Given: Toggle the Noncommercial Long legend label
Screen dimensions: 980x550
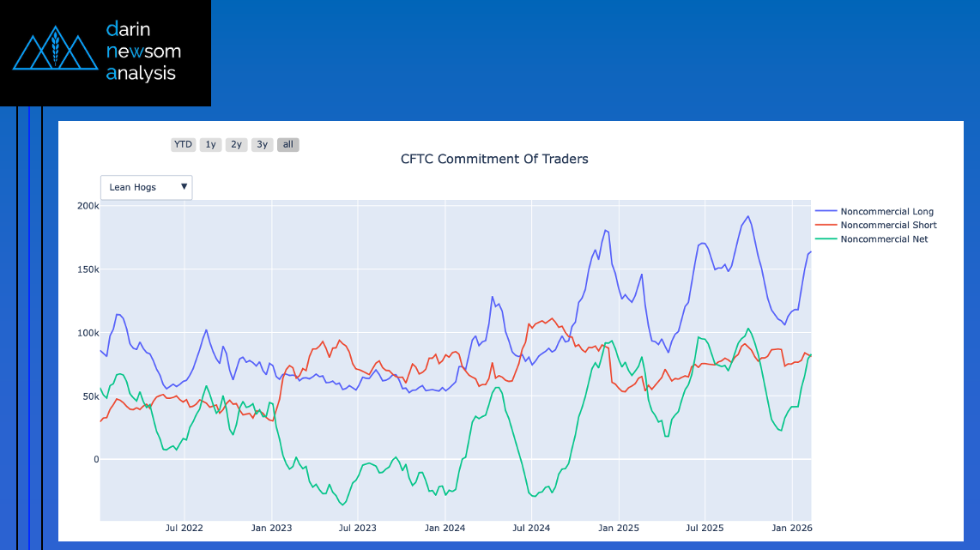Looking at the screenshot, I should click(886, 212).
